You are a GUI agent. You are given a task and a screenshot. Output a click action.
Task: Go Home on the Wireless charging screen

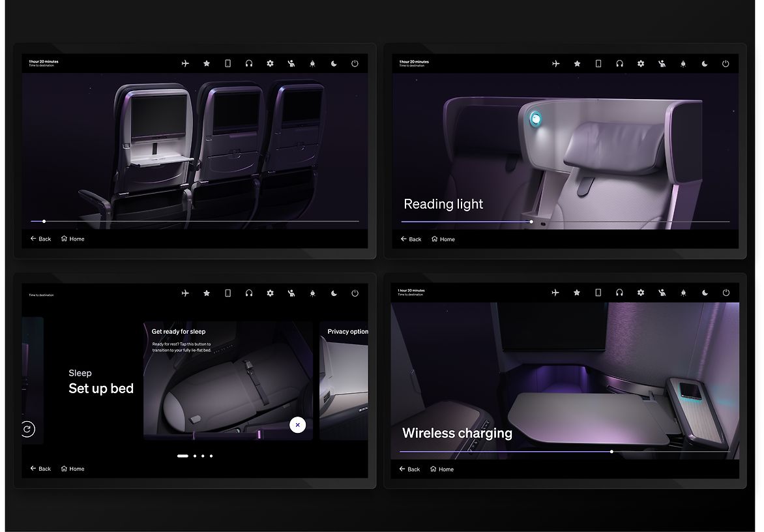click(442, 469)
